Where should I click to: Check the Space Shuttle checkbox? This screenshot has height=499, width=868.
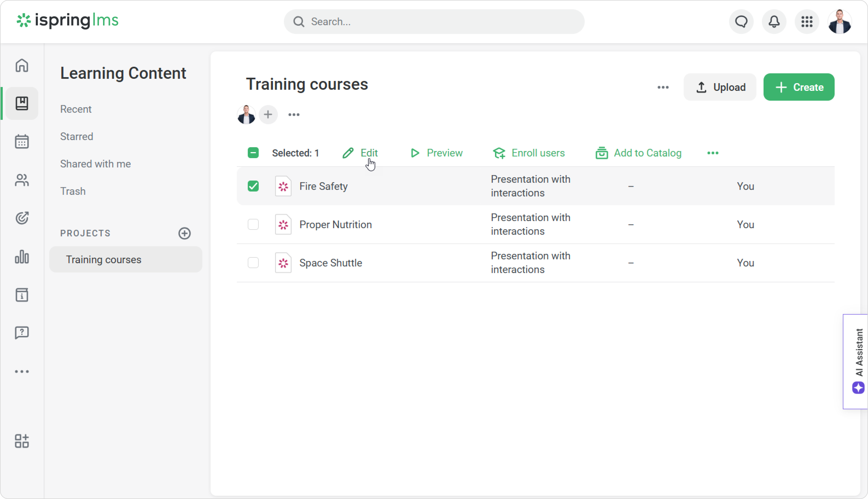253,263
